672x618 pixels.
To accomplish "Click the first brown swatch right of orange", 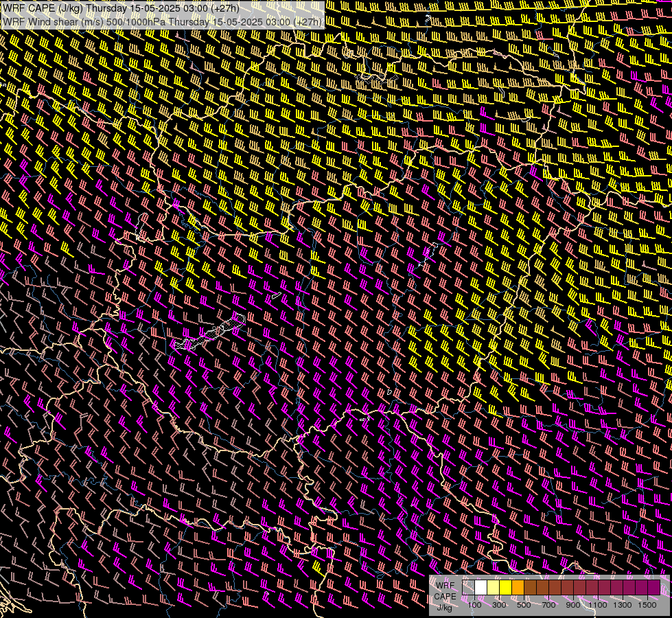I will point(530,587).
